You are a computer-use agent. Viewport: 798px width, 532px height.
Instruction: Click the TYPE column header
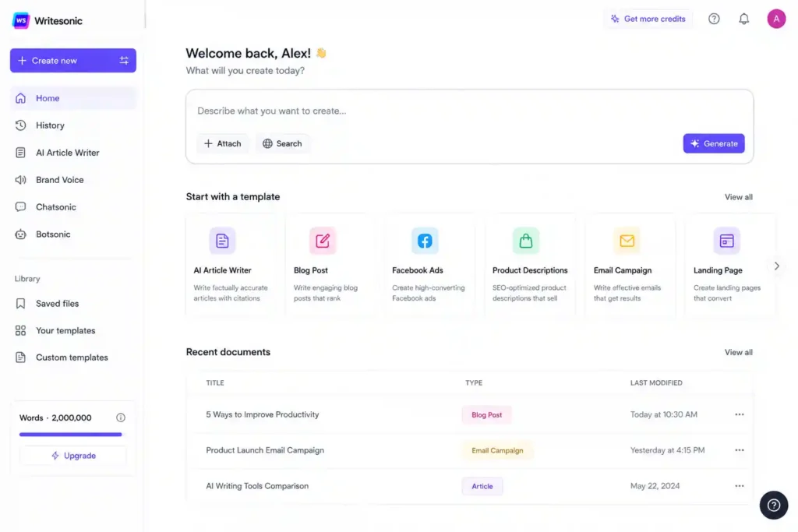[x=474, y=382]
